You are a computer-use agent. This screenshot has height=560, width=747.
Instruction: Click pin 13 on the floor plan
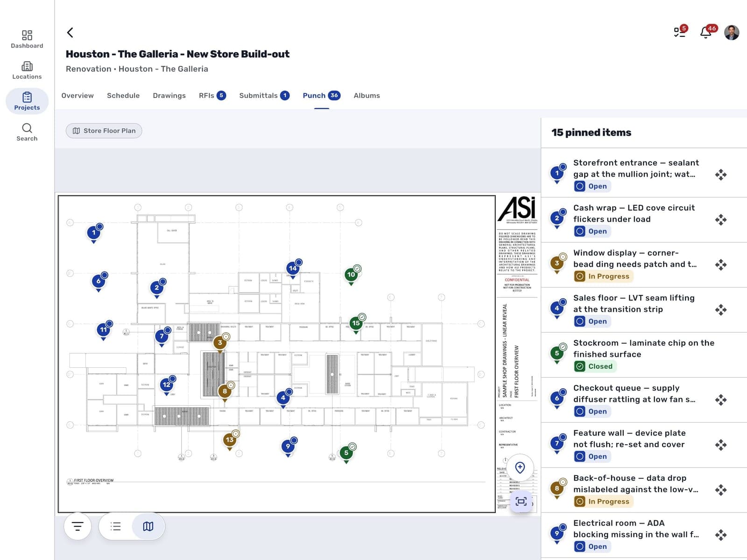tap(230, 441)
